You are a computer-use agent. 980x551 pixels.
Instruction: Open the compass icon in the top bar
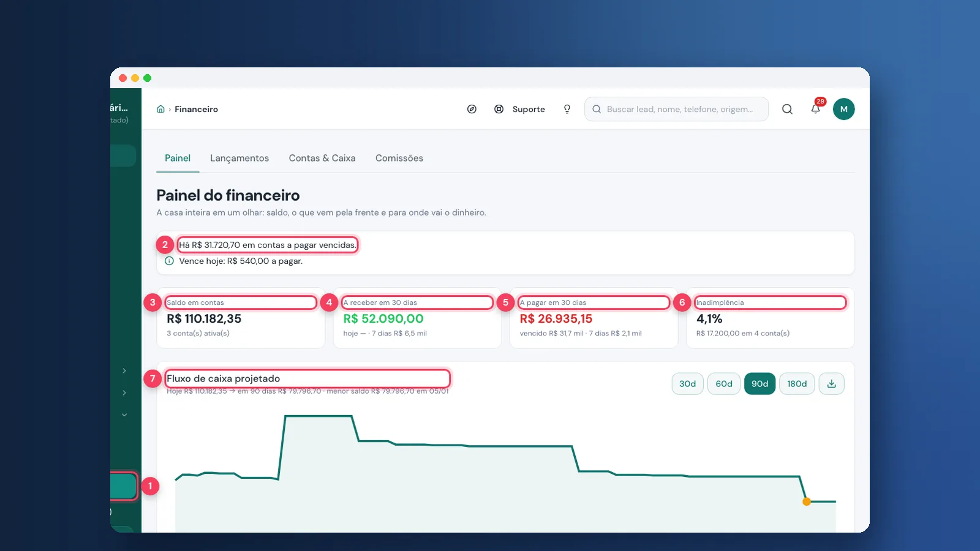(x=472, y=109)
